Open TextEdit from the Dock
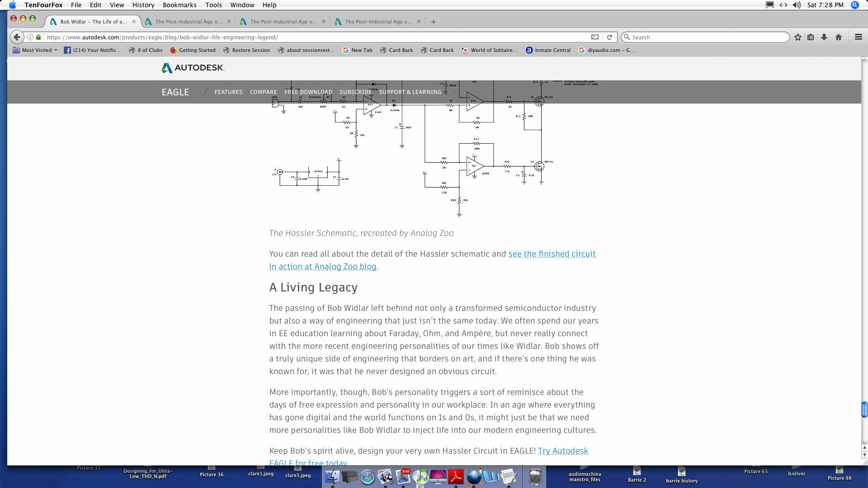Screen dimensions: 868x488 click(x=509, y=477)
